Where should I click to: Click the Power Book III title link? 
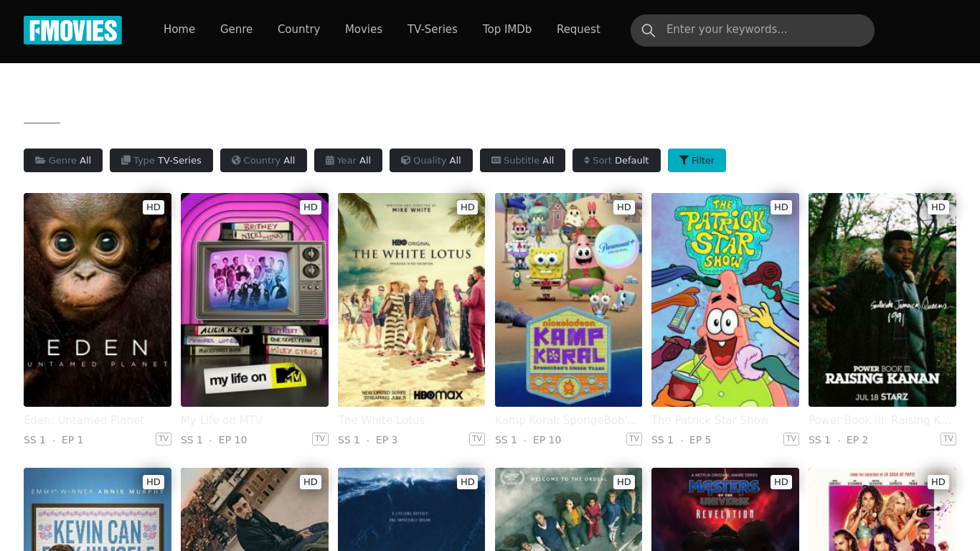pyautogui.click(x=880, y=420)
